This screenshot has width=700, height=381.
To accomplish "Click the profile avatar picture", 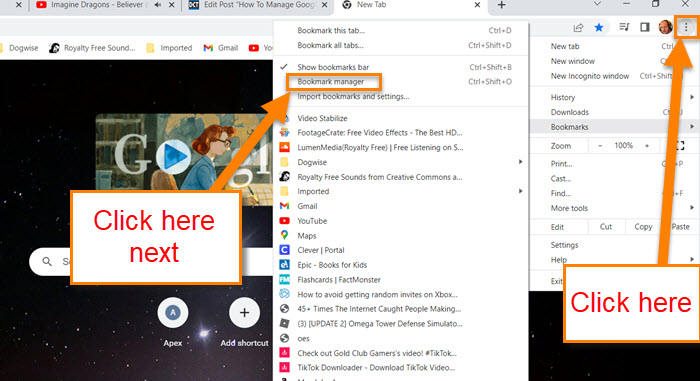I will pyautogui.click(x=665, y=28).
